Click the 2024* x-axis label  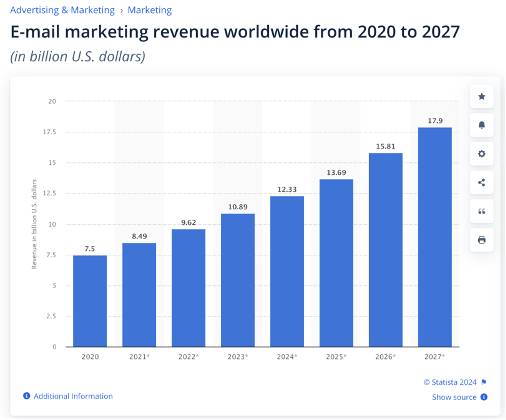click(287, 357)
